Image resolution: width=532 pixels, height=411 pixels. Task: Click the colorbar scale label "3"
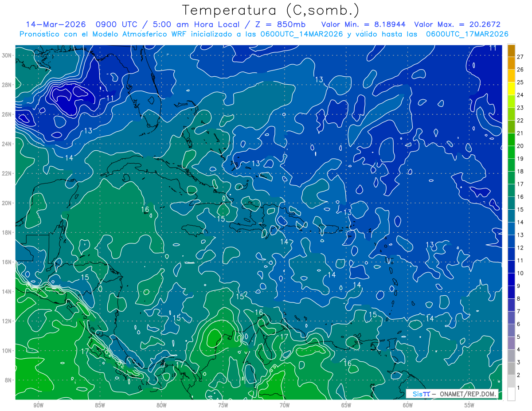coord(519,362)
